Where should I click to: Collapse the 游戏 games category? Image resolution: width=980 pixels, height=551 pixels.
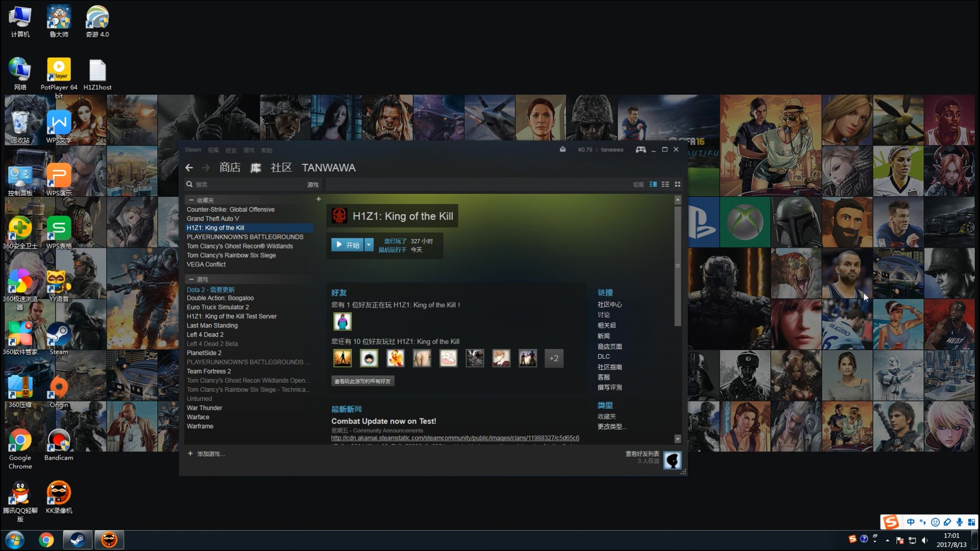[x=191, y=280]
